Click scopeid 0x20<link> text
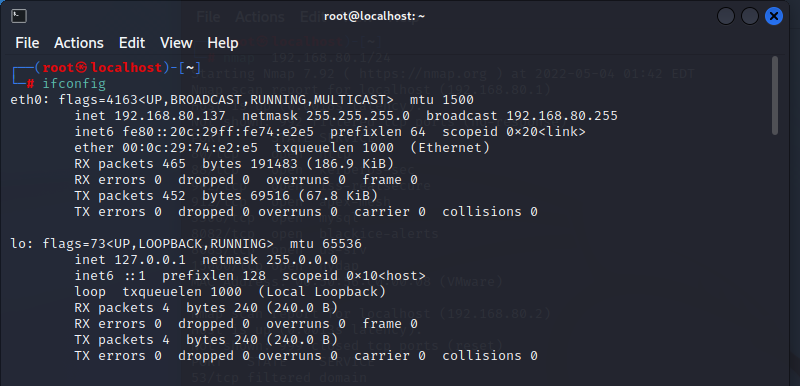800x386 pixels. pos(514,132)
